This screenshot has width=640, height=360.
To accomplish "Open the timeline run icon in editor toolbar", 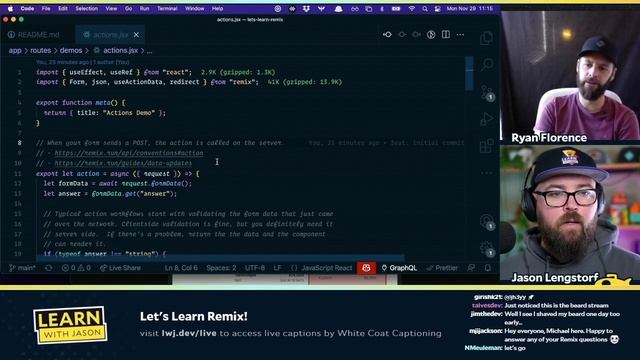I will (x=431, y=35).
